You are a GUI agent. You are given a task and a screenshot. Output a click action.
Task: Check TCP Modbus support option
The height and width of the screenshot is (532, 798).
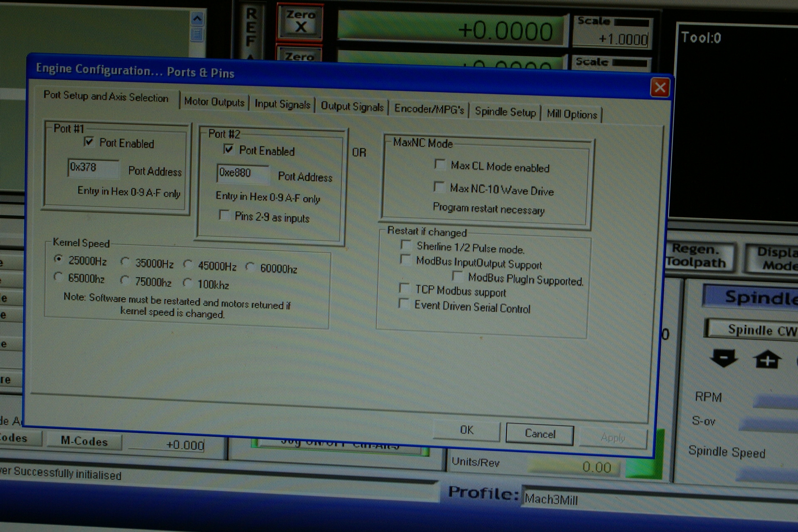(x=404, y=288)
